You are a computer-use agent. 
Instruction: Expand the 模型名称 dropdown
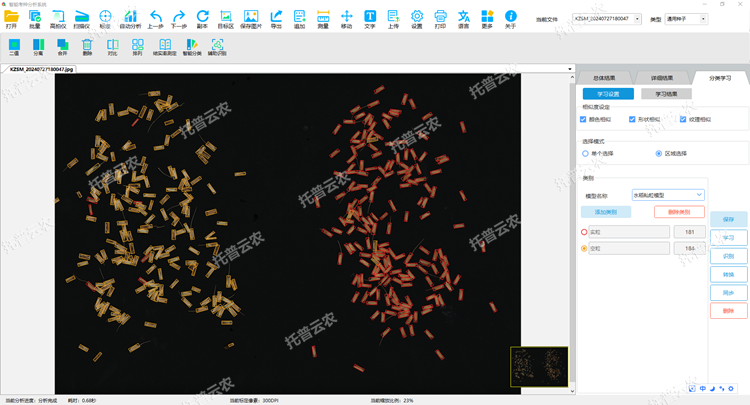(x=668, y=195)
